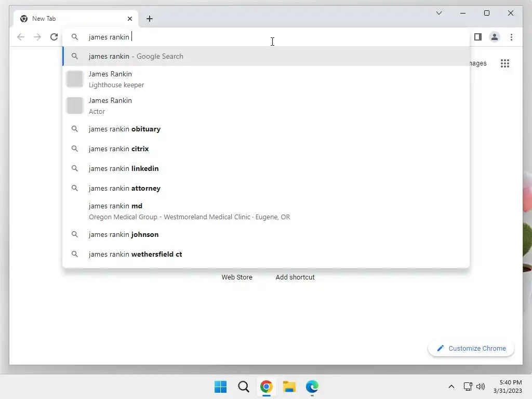Open the Chrome side panel
Image resolution: width=532 pixels, height=399 pixels.
(x=478, y=37)
